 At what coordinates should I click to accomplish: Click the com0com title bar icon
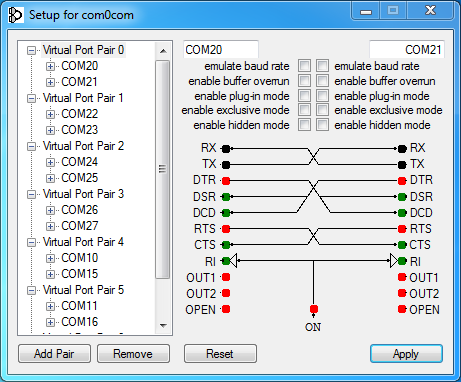click(16, 15)
